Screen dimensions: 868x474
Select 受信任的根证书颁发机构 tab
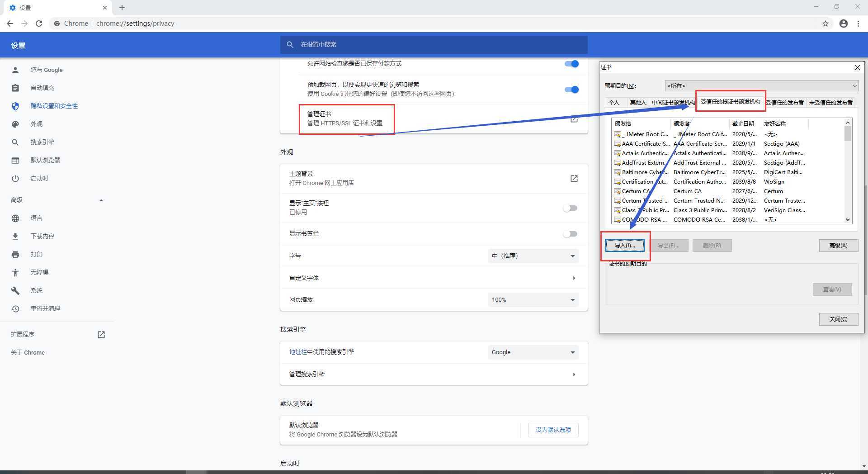(730, 102)
